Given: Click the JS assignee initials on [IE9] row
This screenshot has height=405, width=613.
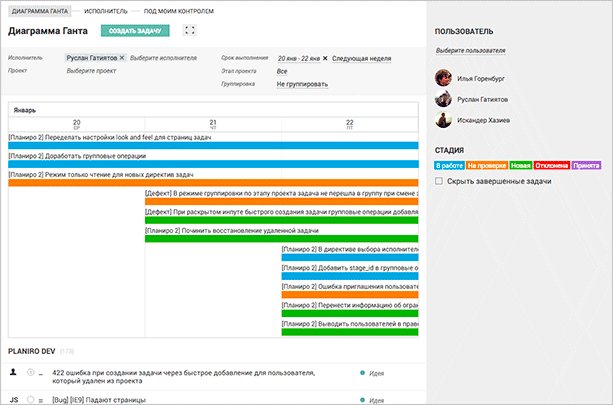Looking at the screenshot, I should pos(14,400).
